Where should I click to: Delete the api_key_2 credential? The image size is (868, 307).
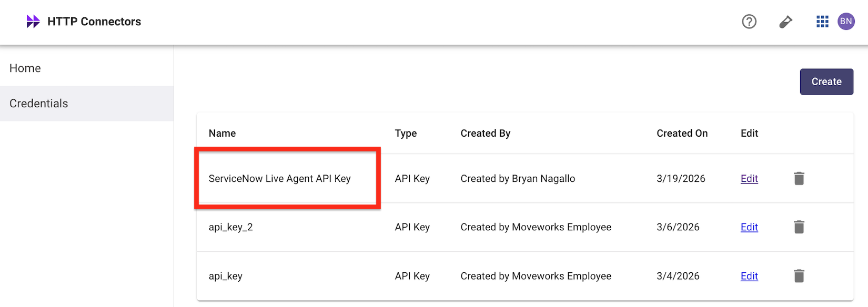point(799,227)
